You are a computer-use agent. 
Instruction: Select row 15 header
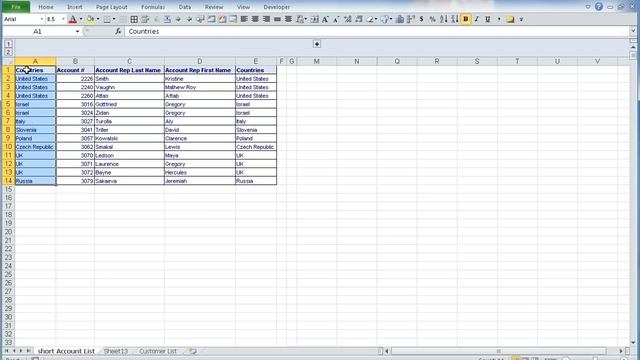point(8,189)
